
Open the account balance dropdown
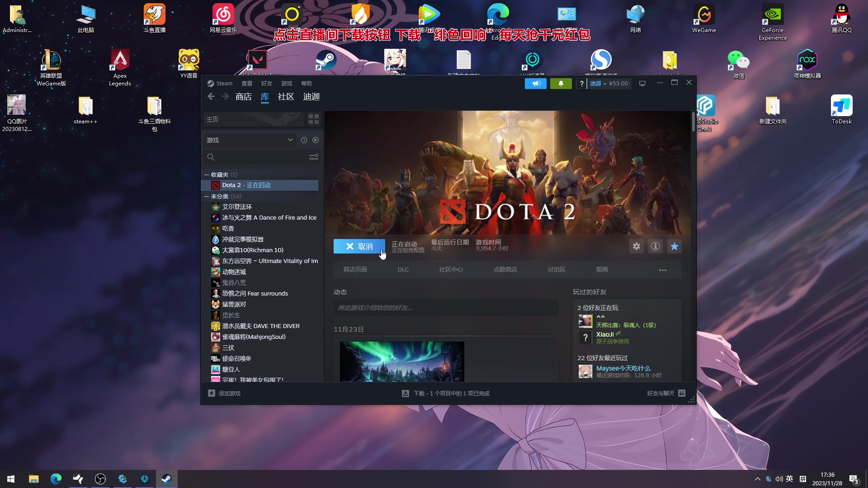609,84
